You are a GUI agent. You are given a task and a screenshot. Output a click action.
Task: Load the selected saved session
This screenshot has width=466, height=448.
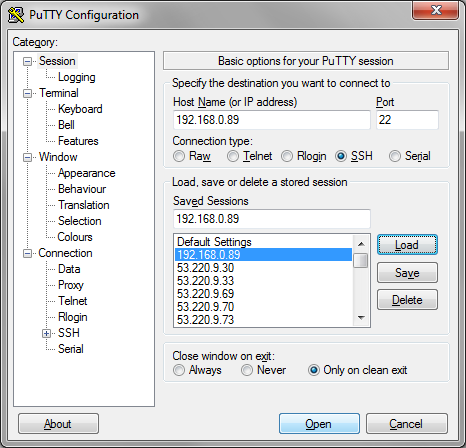(x=407, y=245)
